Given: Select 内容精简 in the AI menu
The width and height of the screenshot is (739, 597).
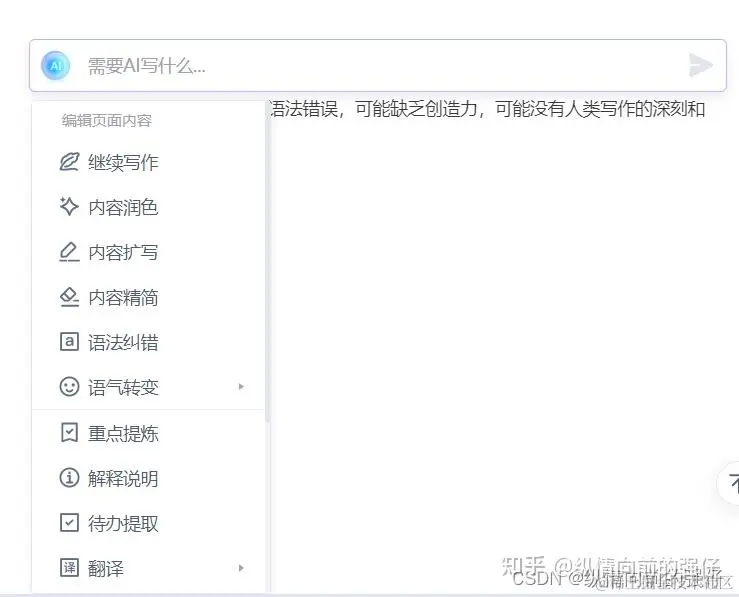Looking at the screenshot, I should pyautogui.click(x=148, y=297).
